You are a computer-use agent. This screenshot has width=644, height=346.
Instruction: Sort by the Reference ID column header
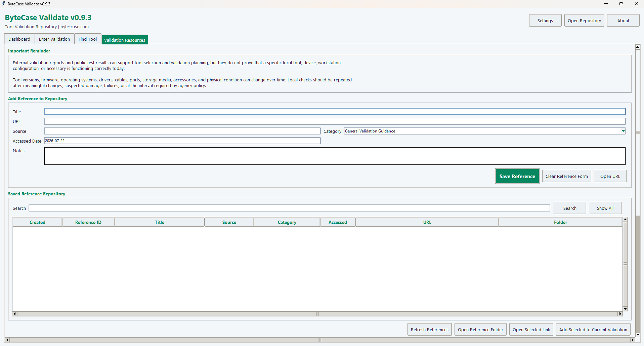tap(88, 222)
